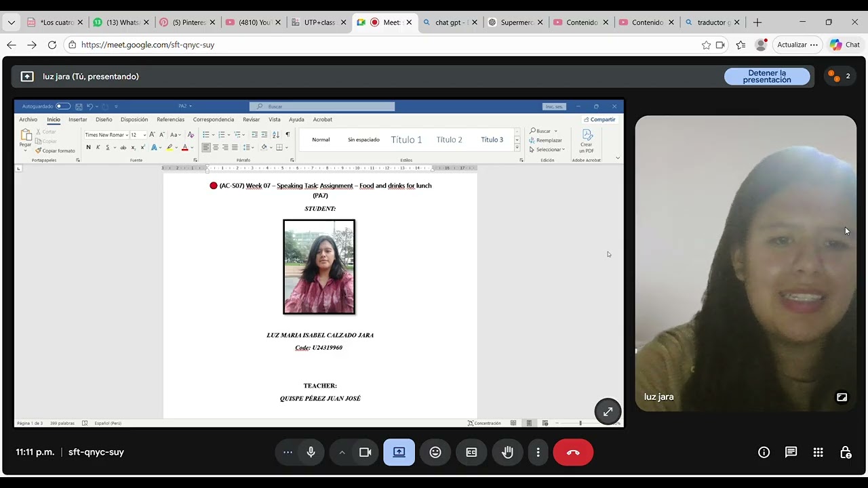Click subscript icon in Word ribbon

[x=133, y=147]
